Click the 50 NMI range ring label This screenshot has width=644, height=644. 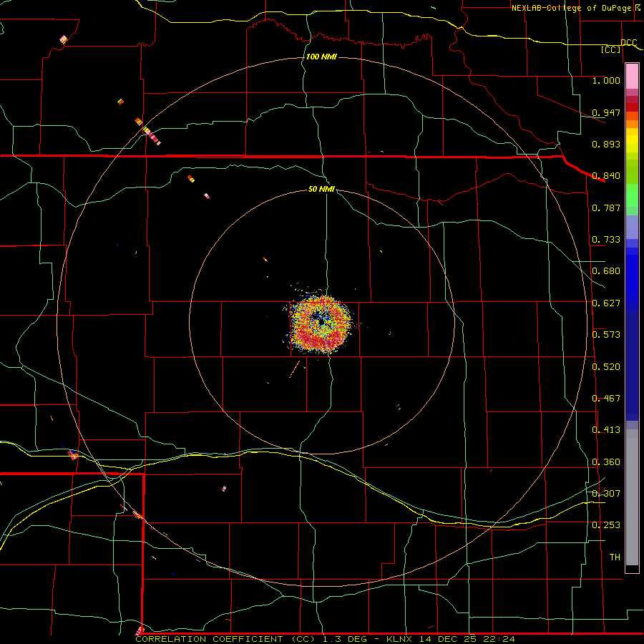[x=321, y=189]
